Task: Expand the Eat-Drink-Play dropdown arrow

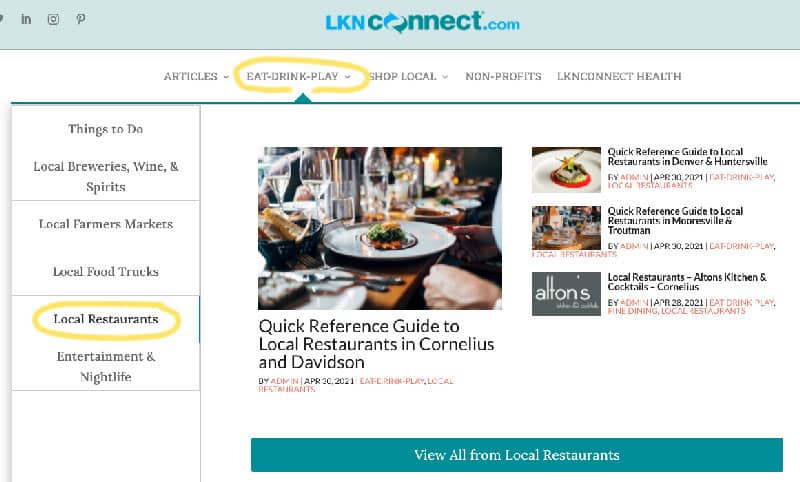Action: click(x=347, y=77)
